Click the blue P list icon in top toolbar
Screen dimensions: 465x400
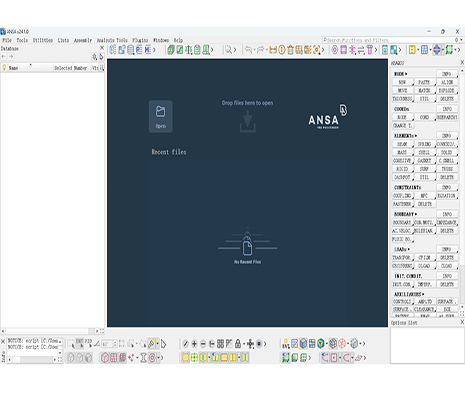coord(139,50)
